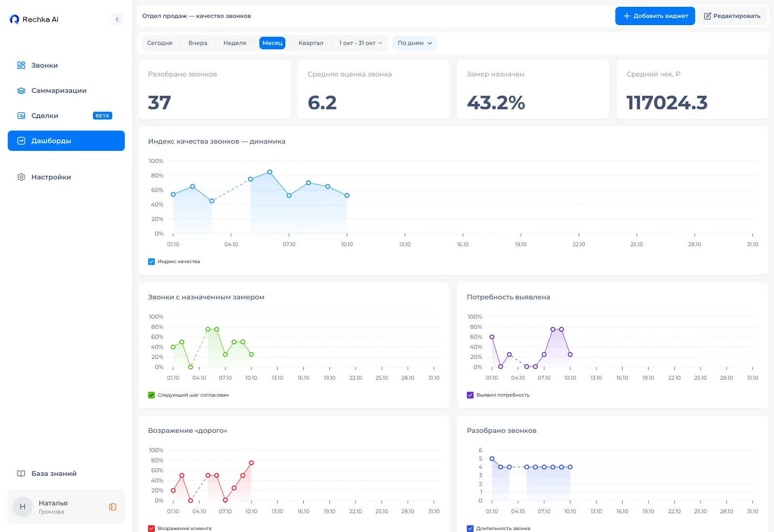
Task: Select the Сегодня period tab
Action: [x=160, y=43]
